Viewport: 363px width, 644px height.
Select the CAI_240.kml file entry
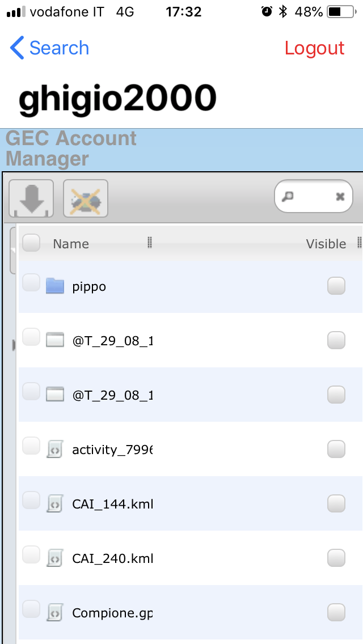[113, 558]
